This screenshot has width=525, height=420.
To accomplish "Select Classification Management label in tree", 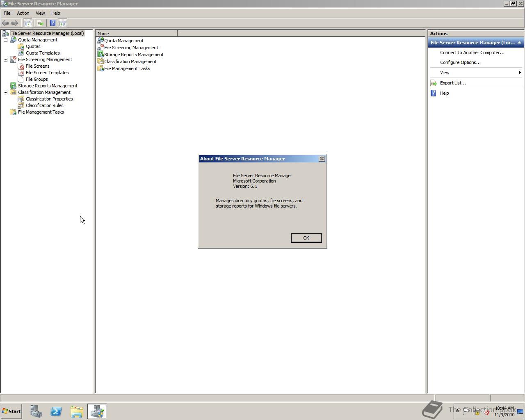I will pos(44,92).
